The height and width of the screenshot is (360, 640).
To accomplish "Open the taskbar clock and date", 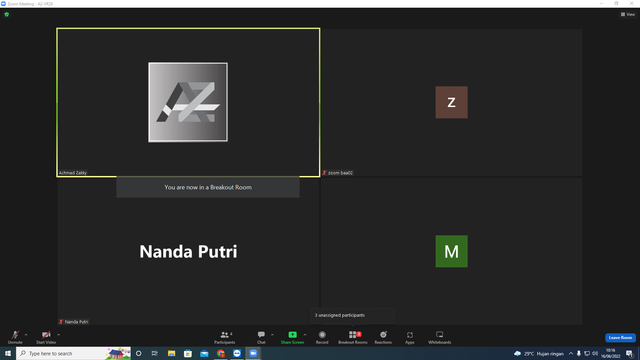I will pos(611,353).
